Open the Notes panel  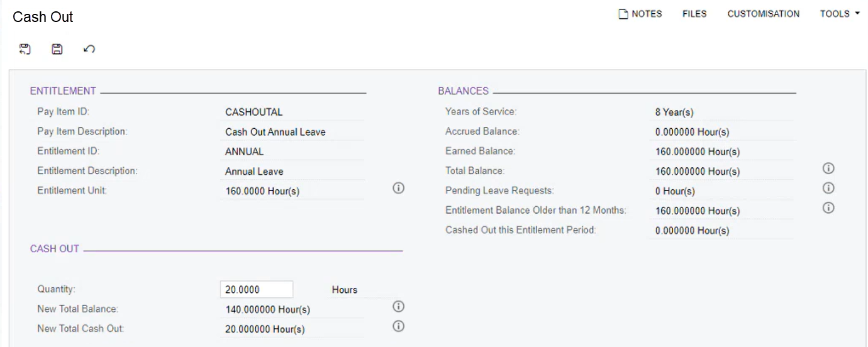pyautogui.click(x=640, y=14)
